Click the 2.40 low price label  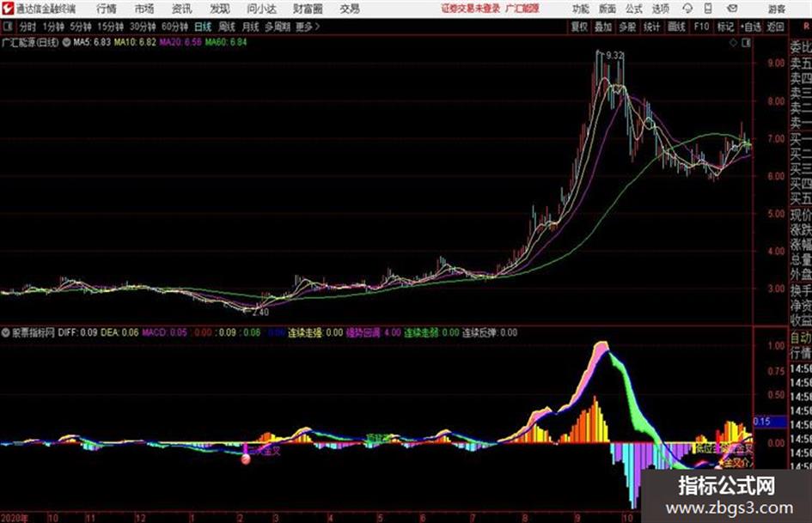(x=260, y=313)
